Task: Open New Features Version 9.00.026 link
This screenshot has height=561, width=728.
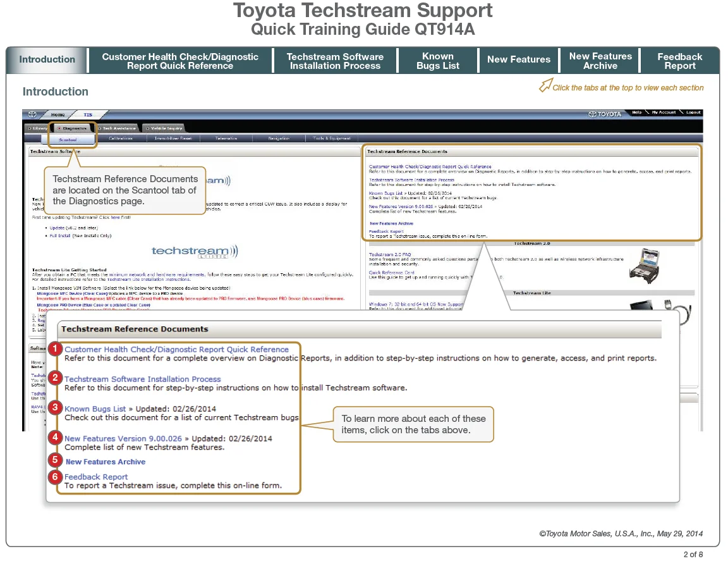Action: 123,438
